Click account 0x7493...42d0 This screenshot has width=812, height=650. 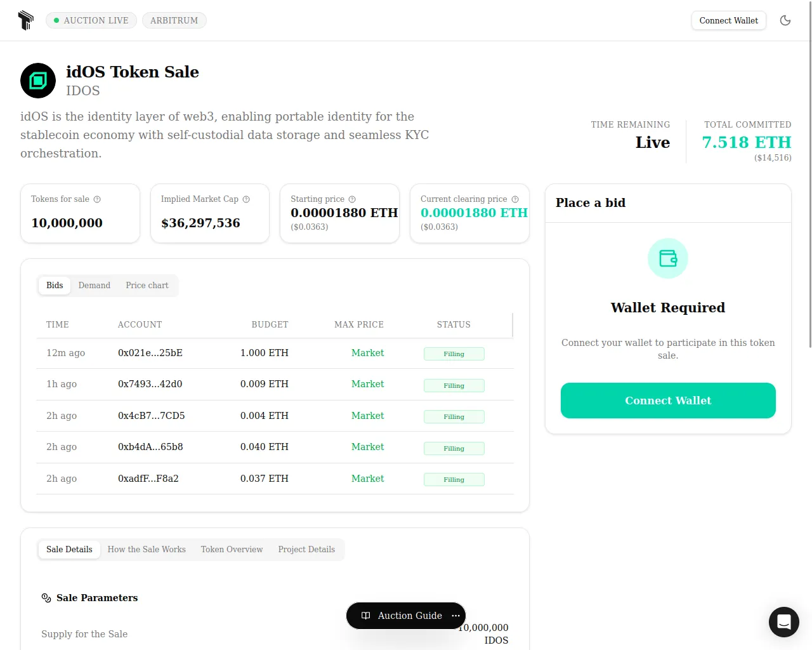point(150,384)
